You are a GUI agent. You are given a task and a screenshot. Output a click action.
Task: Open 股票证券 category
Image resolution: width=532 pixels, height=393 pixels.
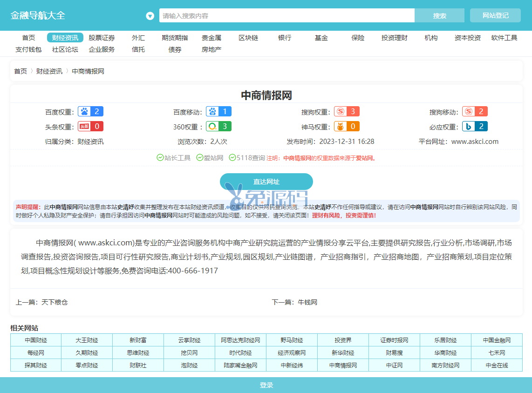coord(102,38)
